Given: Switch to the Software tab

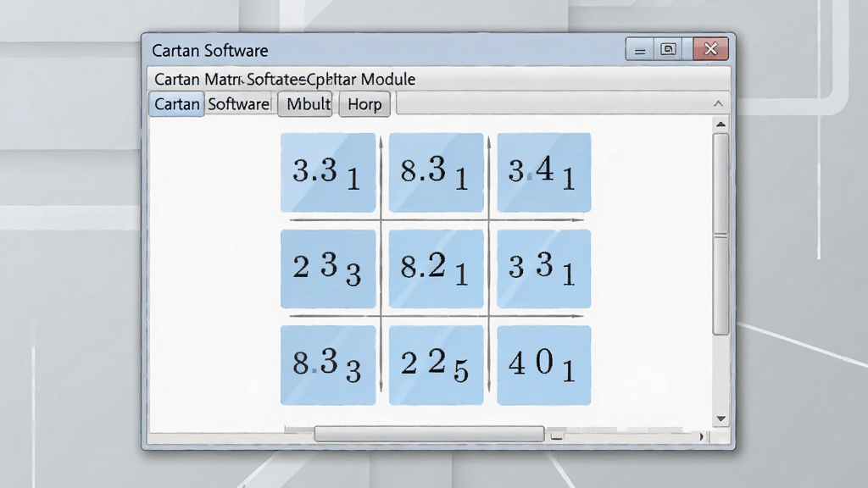Looking at the screenshot, I should (238, 104).
